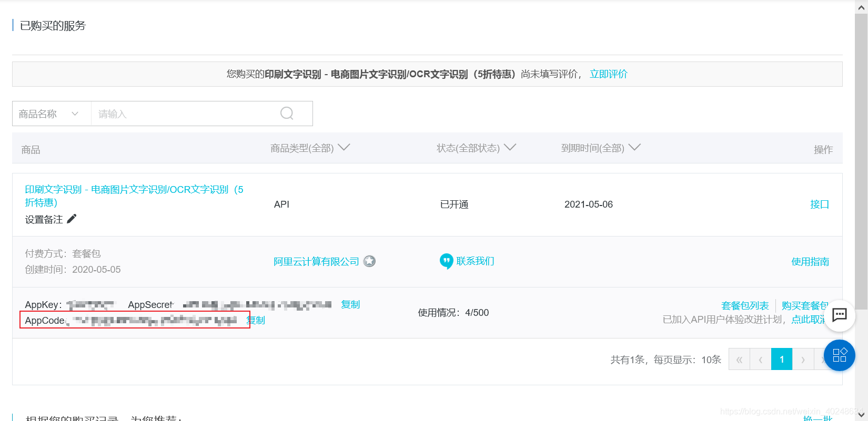Copy AppSecret with its 复制 link
Screen dimensions: 868x421
click(350, 304)
